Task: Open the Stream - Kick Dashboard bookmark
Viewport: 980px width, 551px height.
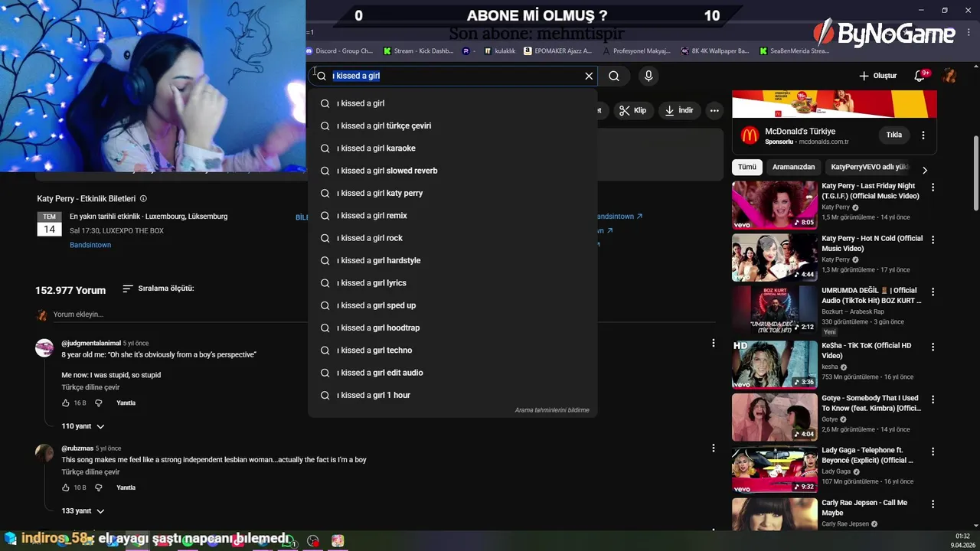Action: (419, 51)
